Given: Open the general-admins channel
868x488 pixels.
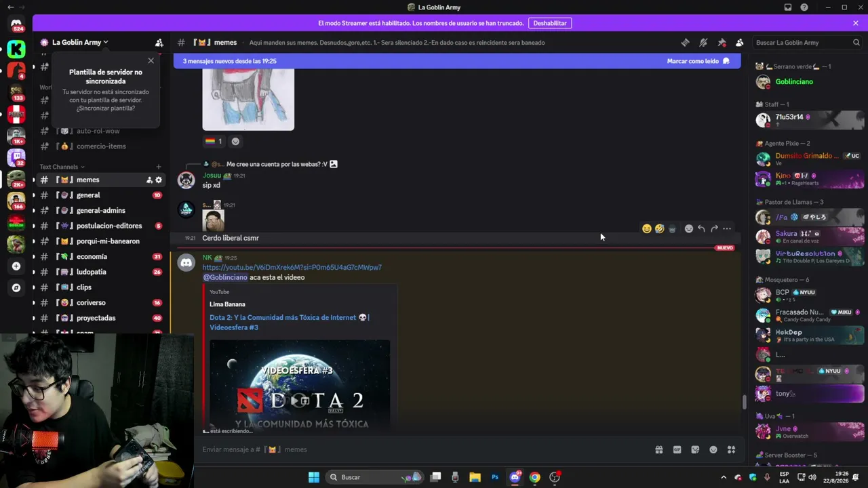Looking at the screenshot, I should point(100,210).
